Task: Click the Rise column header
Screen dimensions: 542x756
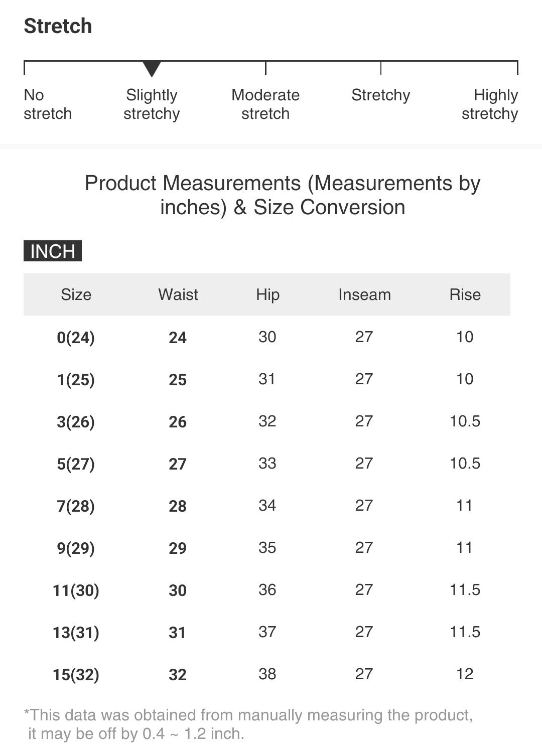Action: (465, 294)
